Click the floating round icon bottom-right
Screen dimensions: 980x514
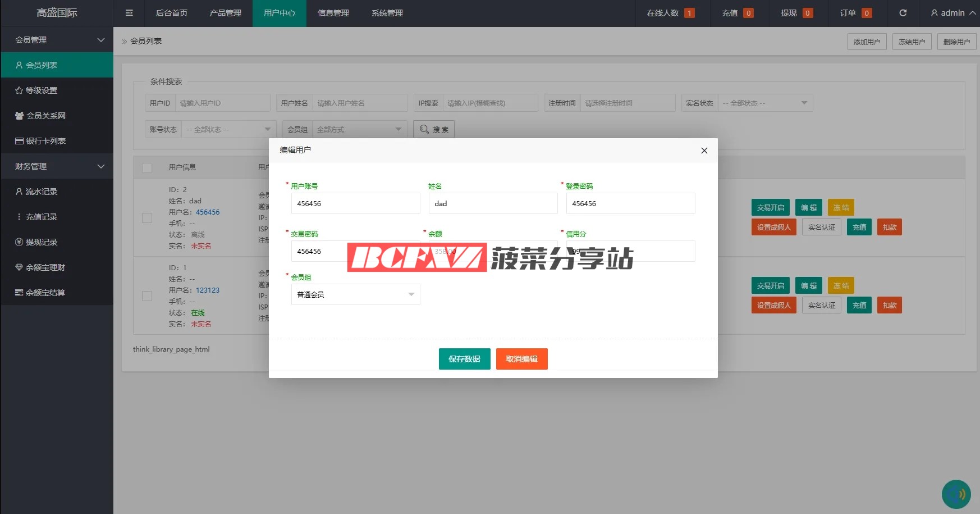coord(956,494)
